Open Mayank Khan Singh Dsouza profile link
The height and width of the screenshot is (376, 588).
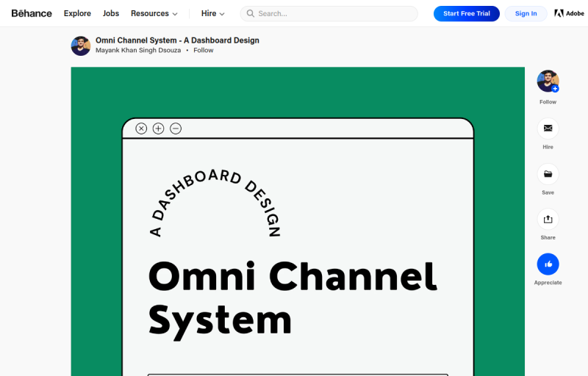coord(138,50)
